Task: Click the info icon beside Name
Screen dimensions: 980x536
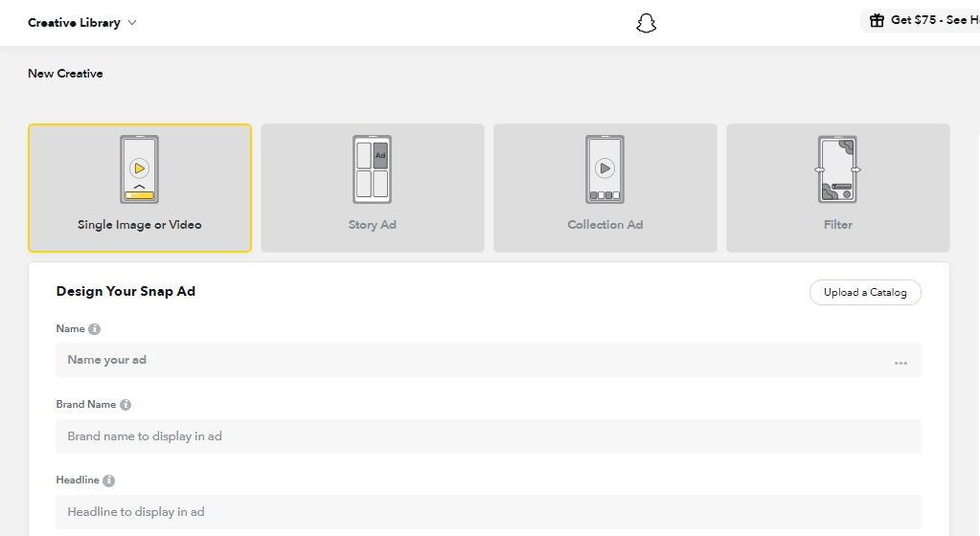Action: point(94,329)
